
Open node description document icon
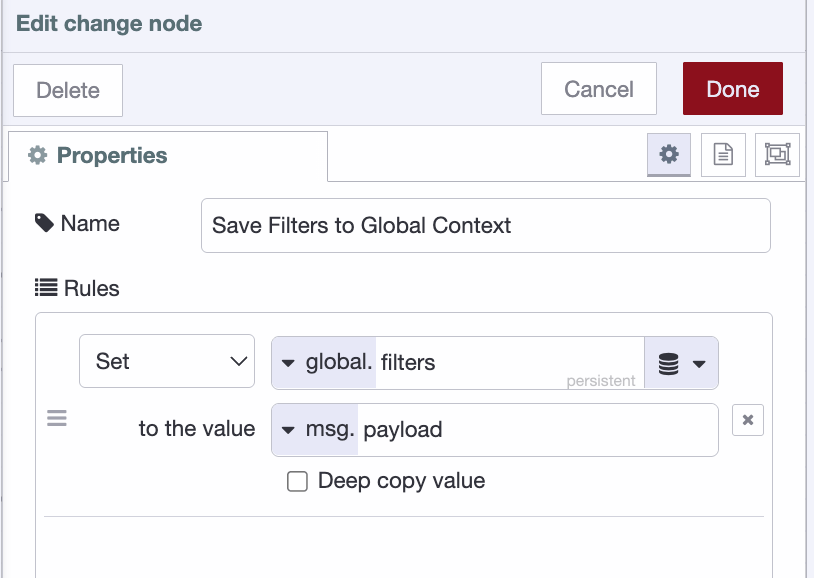click(723, 155)
